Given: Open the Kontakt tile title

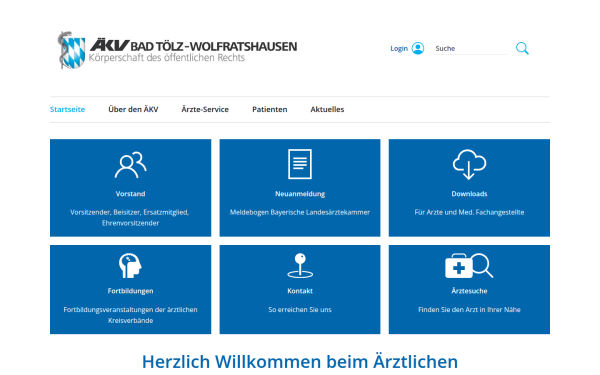Looking at the screenshot, I should point(300,291).
